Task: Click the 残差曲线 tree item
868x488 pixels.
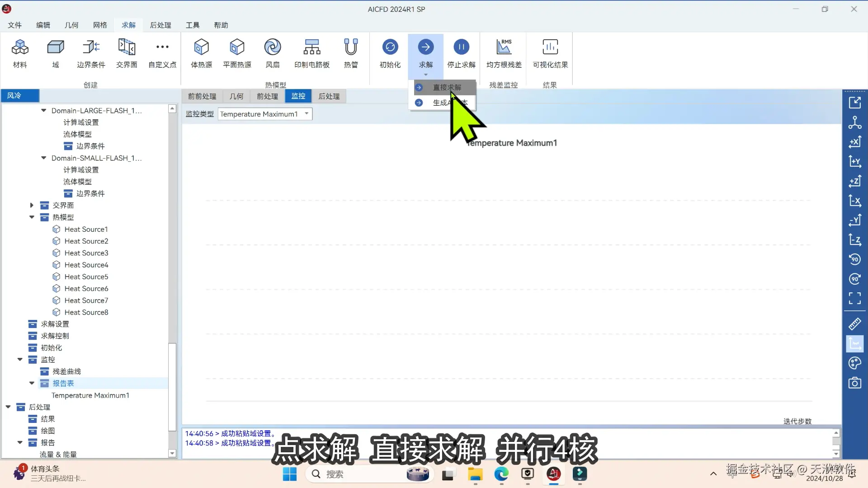Action: tap(66, 371)
